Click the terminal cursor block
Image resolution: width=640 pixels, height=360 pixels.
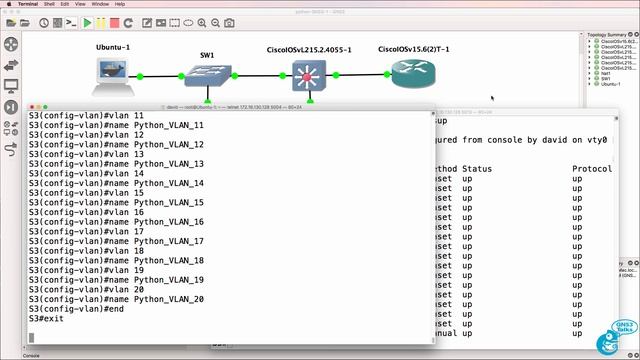point(31,338)
